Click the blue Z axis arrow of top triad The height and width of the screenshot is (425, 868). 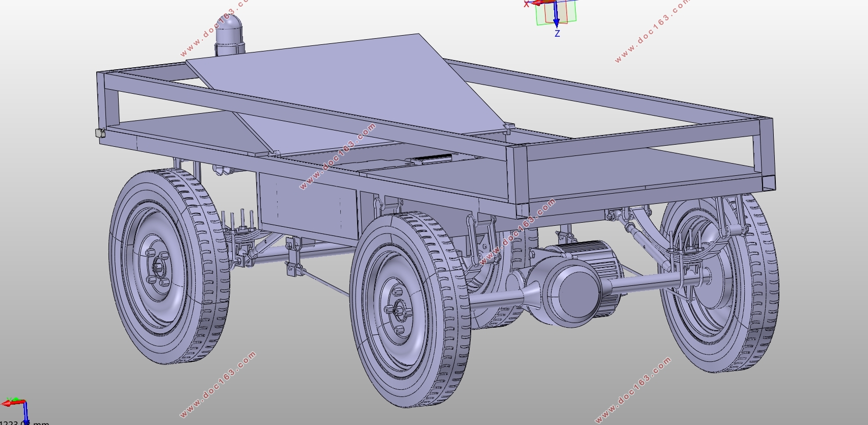pyautogui.click(x=556, y=15)
